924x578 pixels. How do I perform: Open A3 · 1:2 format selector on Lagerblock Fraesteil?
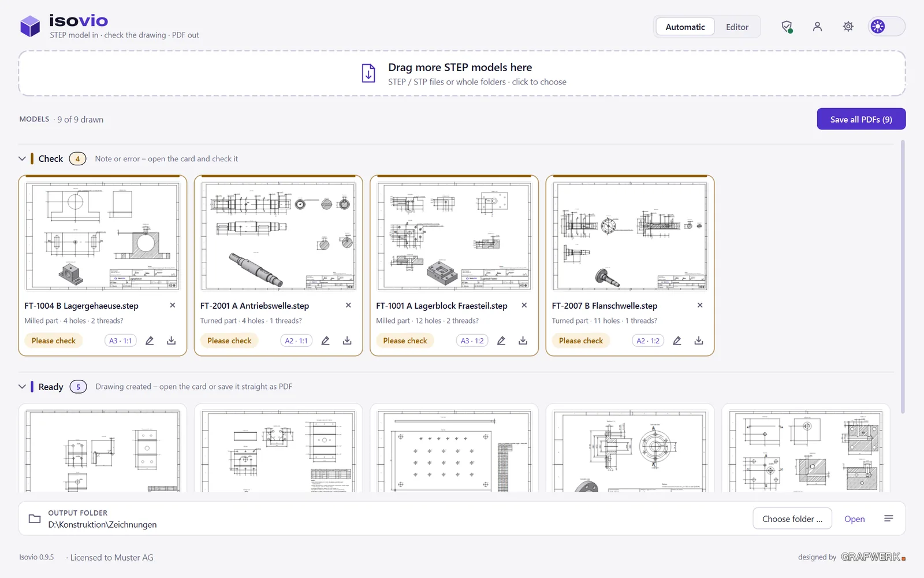(472, 340)
